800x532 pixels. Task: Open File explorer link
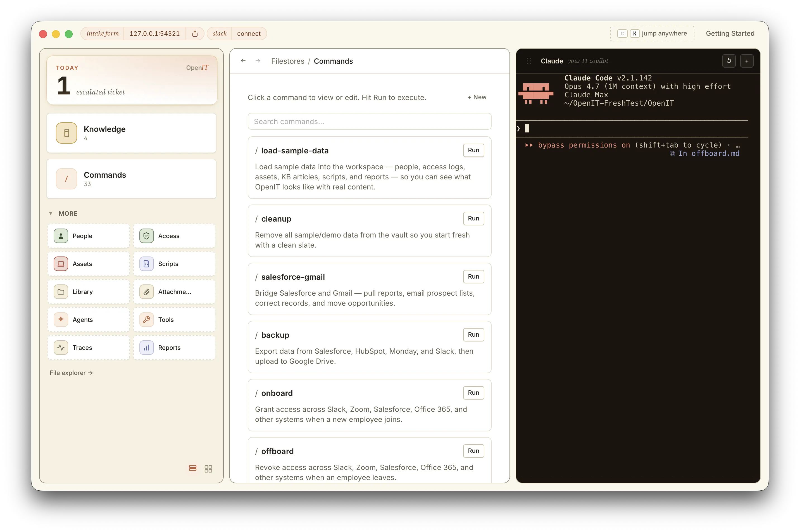pyautogui.click(x=71, y=372)
